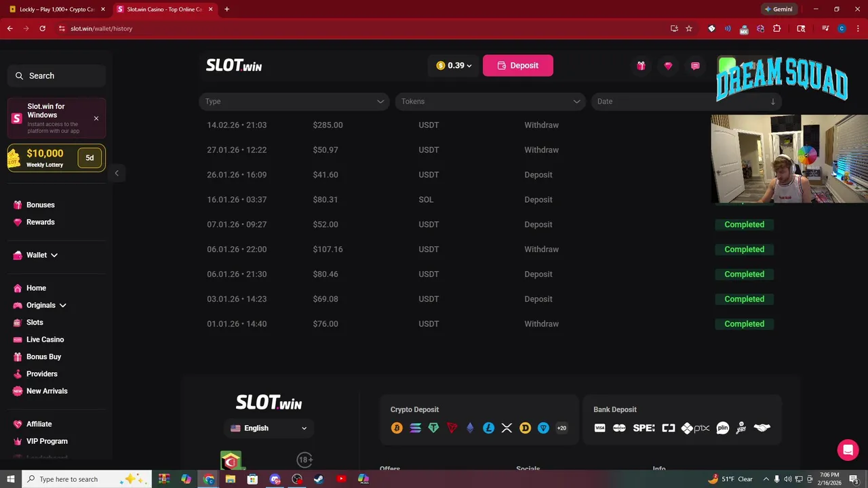Click the 01.01.26 • 14:40 transaction date
The width and height of the screenshot is (868, 488).
coord(237,324)
